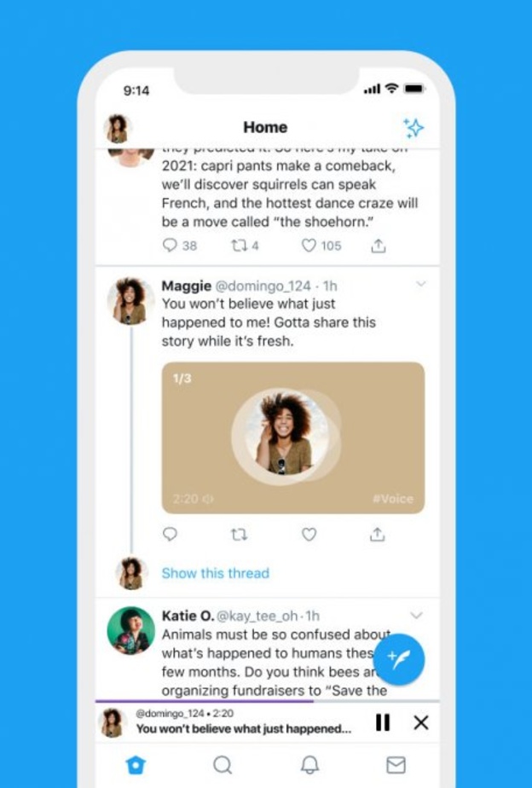Click the Show this thread link
This screenshot has width=532, height=788.
coord(216,573)
